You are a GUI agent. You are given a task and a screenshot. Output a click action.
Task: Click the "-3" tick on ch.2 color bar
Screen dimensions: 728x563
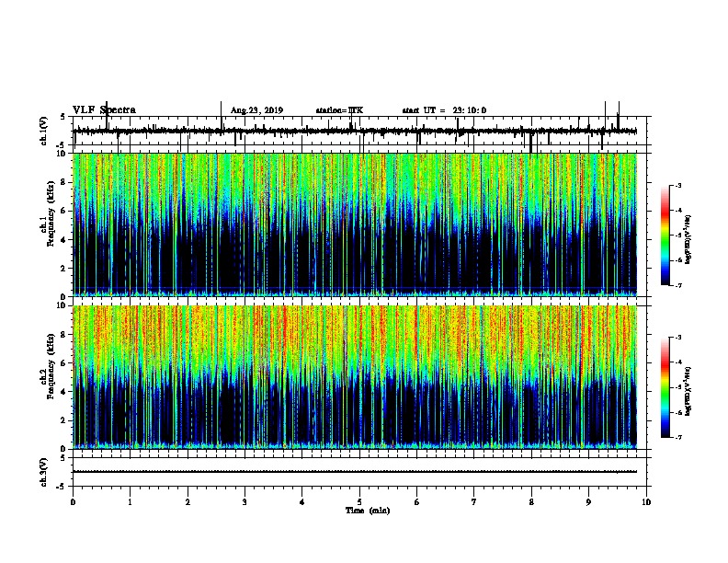[x=678, y=338]
